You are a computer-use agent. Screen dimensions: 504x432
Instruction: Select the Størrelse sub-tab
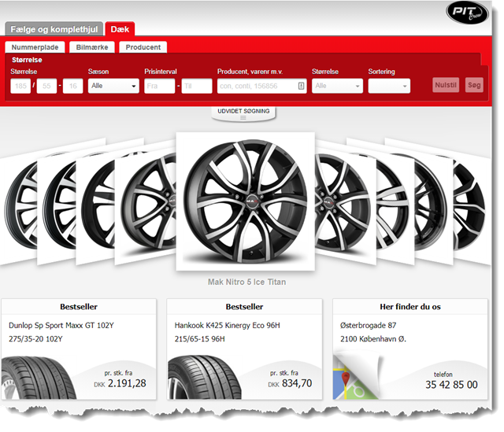(27, 60)
